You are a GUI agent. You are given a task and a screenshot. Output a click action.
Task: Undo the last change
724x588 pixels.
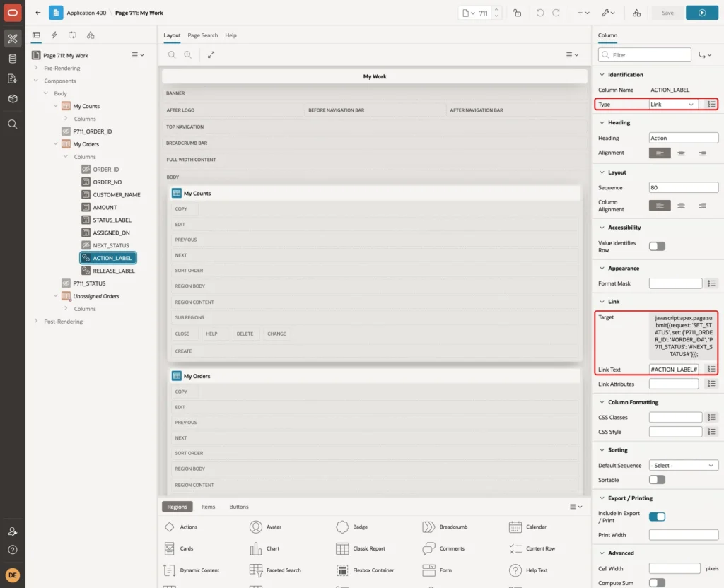coord(539,13)
